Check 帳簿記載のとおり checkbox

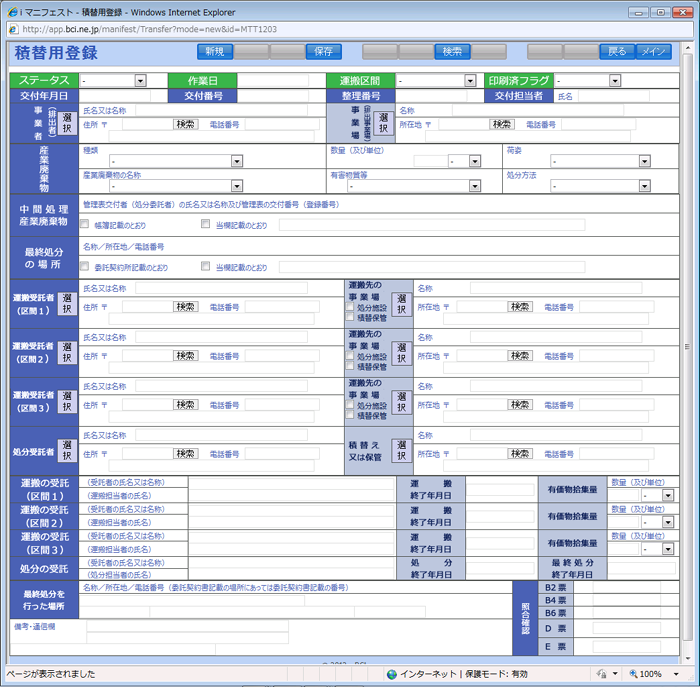click(x=84, y=224)
